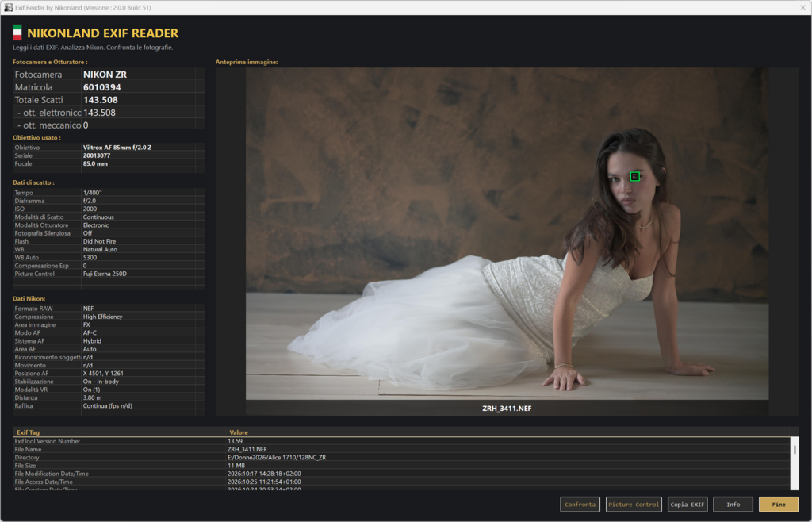Click the Movimento row label
The width and height of the screenshot is (812, 522).
(x=30, y=366)
